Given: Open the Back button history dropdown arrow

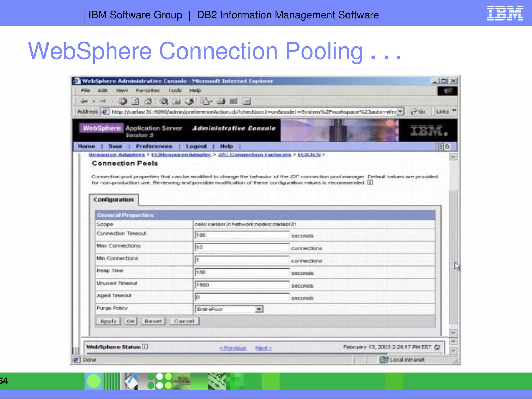Looking at the screenshot, I should (94, 101).
